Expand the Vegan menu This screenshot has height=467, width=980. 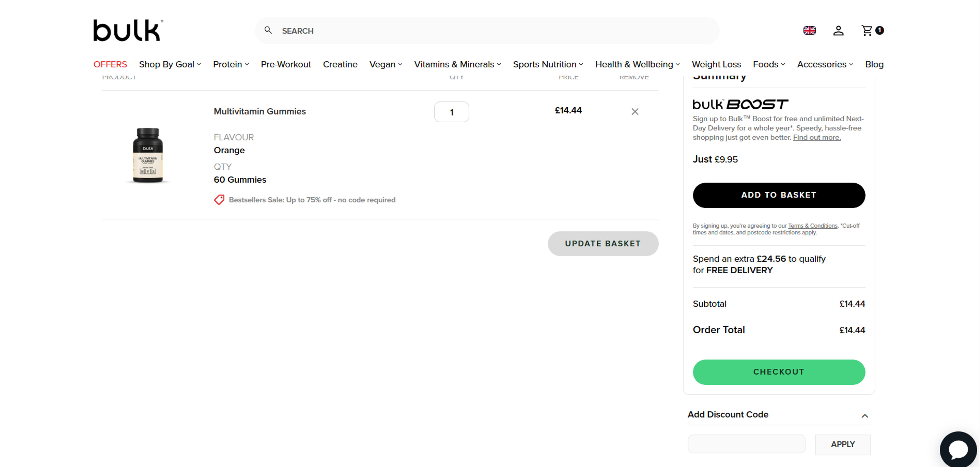[x=386, y=64]
